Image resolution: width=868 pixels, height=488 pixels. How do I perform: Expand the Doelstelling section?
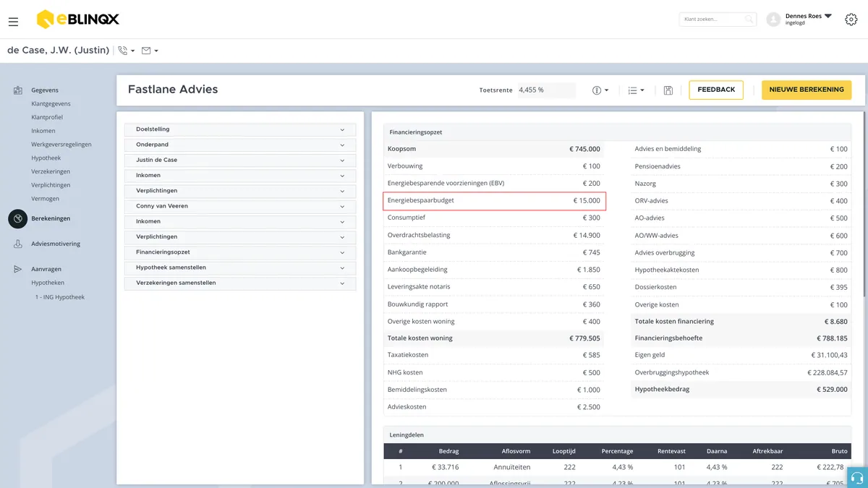pos(240,129)
